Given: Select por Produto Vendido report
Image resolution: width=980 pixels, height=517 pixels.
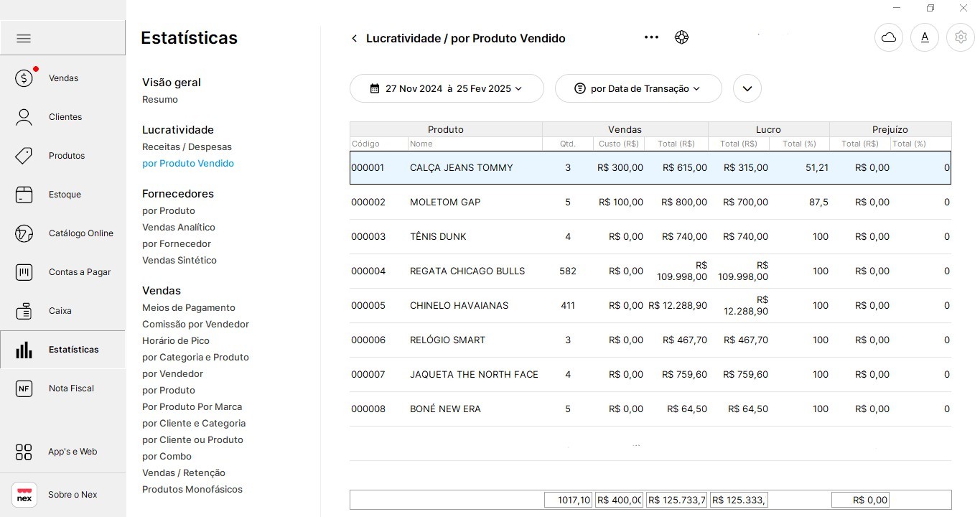Looking at the screenshot, I should pyautogui.click(x=188, y=164).
